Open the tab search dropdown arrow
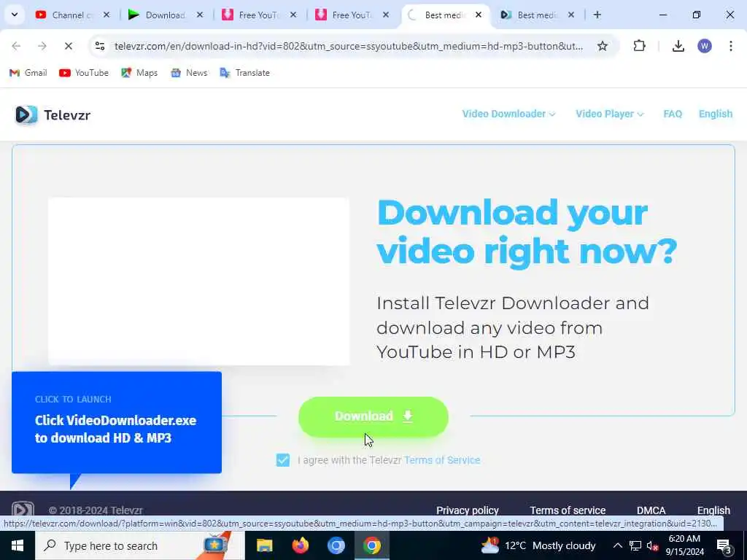The image size is (747, 560). point(15,15)
